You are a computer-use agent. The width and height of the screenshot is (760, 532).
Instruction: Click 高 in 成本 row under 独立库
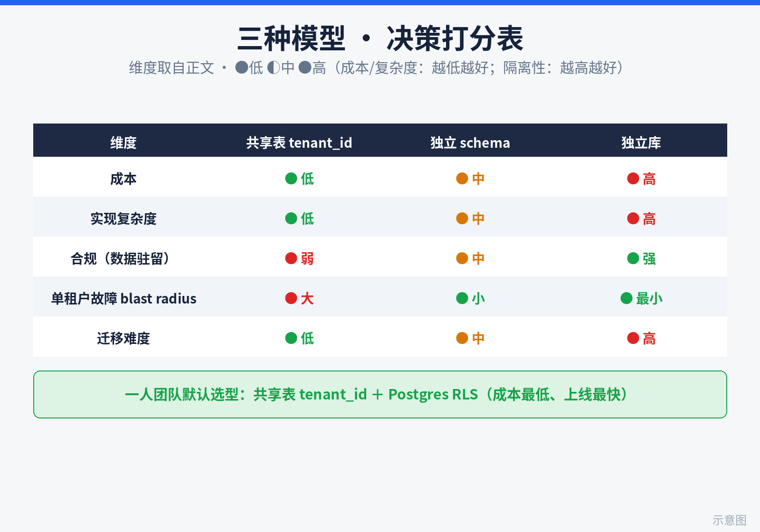click(x=641, y=179)
